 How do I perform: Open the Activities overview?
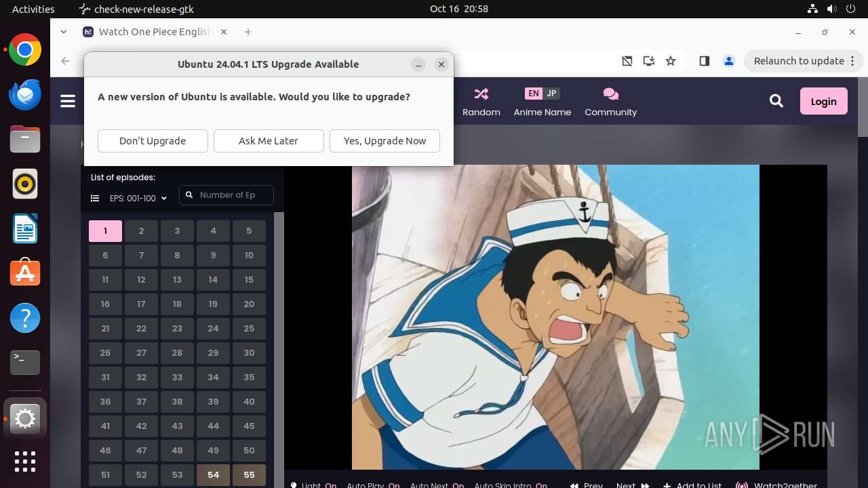(x=33, y=9)
